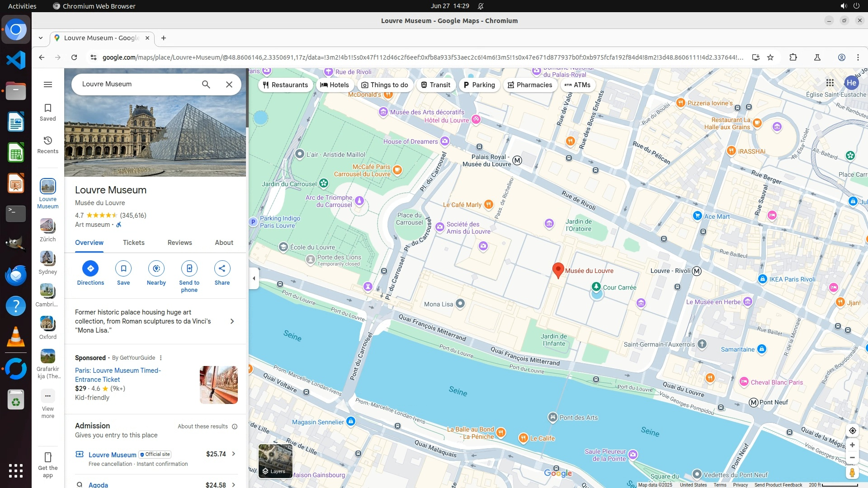Collapse the side panel arrow
The image size is (868, 488).
pos(254,278)
